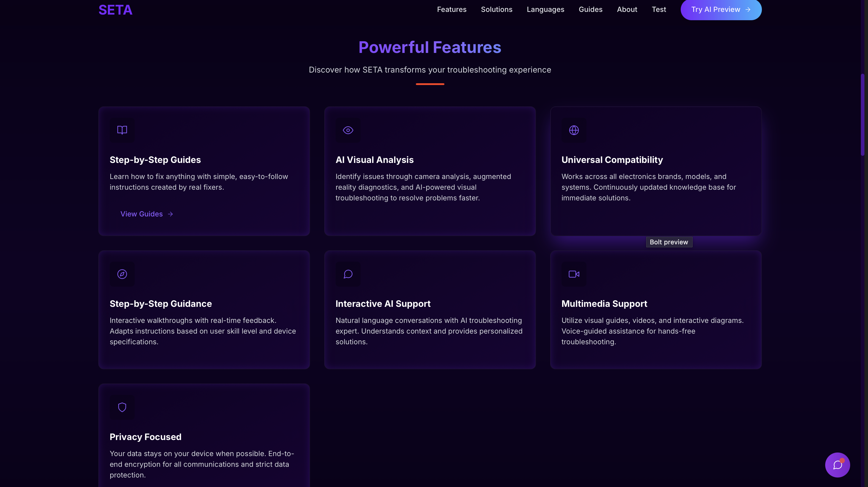Click the Multimedia Support card title
The width and height of the screenshot is (868, 487).
(x=604, y=304)
